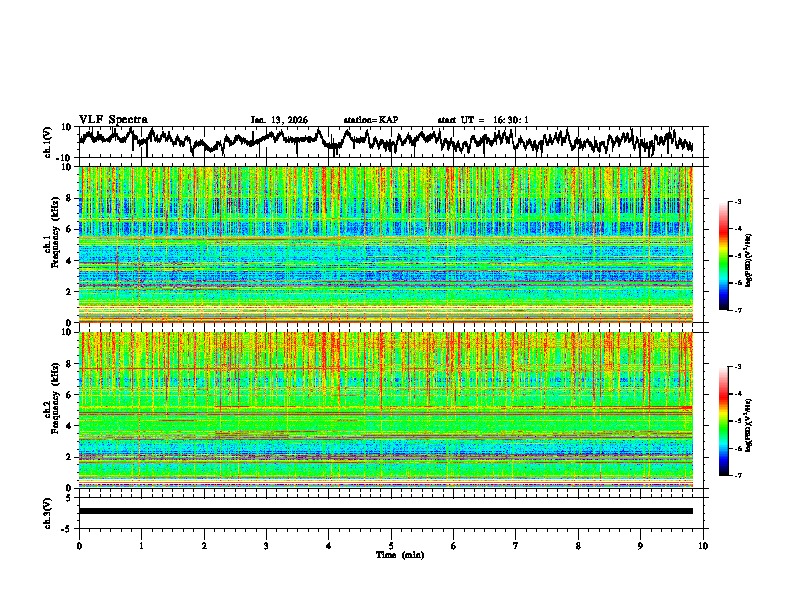Click the ch.1 spectrogram color scale bar
The height and width of the screenshot is (612, 792).
723,256
